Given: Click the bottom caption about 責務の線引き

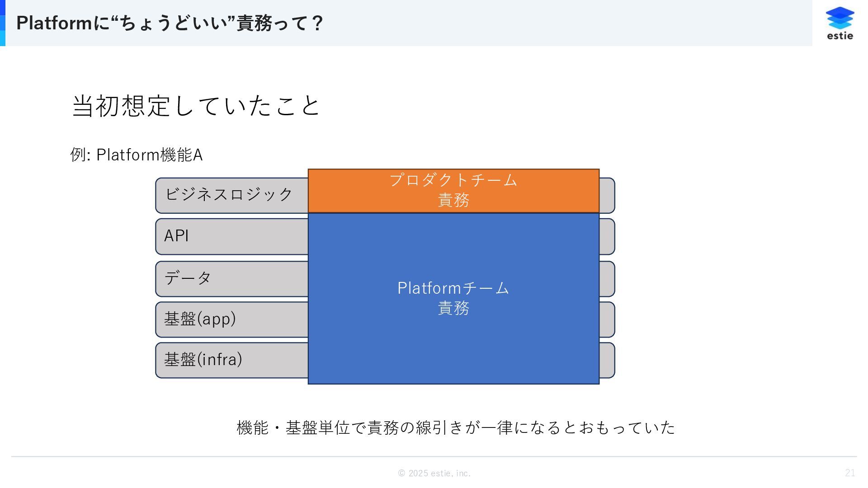Looking at the screenshot, I should (456, 427).
